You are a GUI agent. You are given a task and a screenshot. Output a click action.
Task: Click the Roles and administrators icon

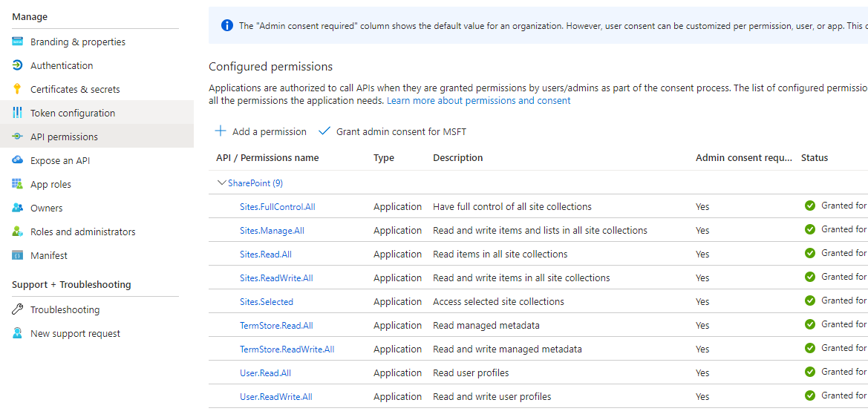(17, 232)
